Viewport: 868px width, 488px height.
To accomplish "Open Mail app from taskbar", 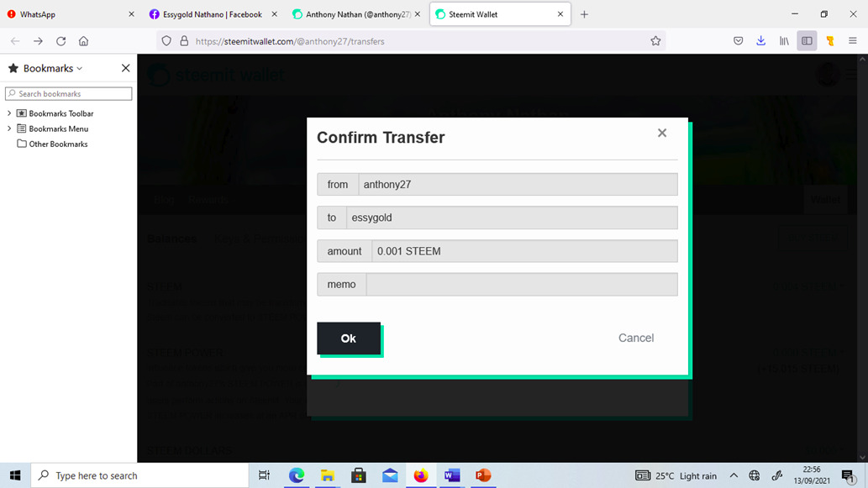I will [x=390, y=475].
